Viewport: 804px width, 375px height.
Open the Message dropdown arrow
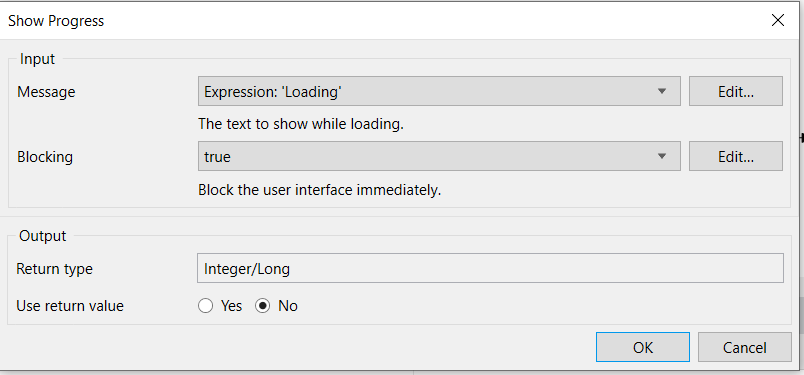[661, 91]
